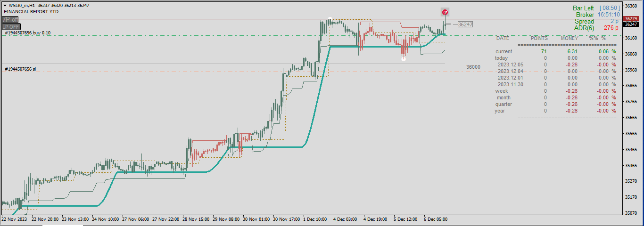The height and width of the screenshot is (226, 644).
Task: Click the 2023.12.05 report row date
Action: [511, 65]
